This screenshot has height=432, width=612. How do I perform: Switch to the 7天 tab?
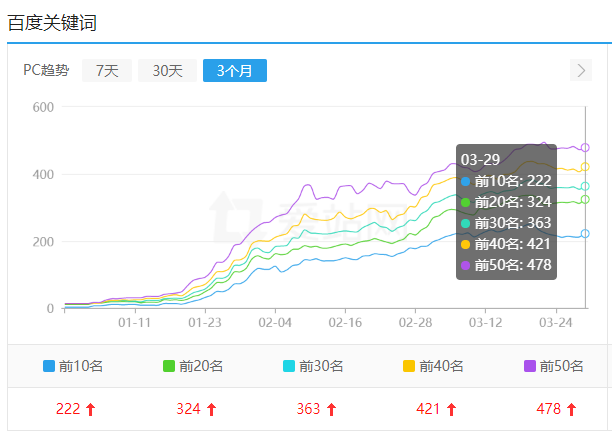click(107, 70)
